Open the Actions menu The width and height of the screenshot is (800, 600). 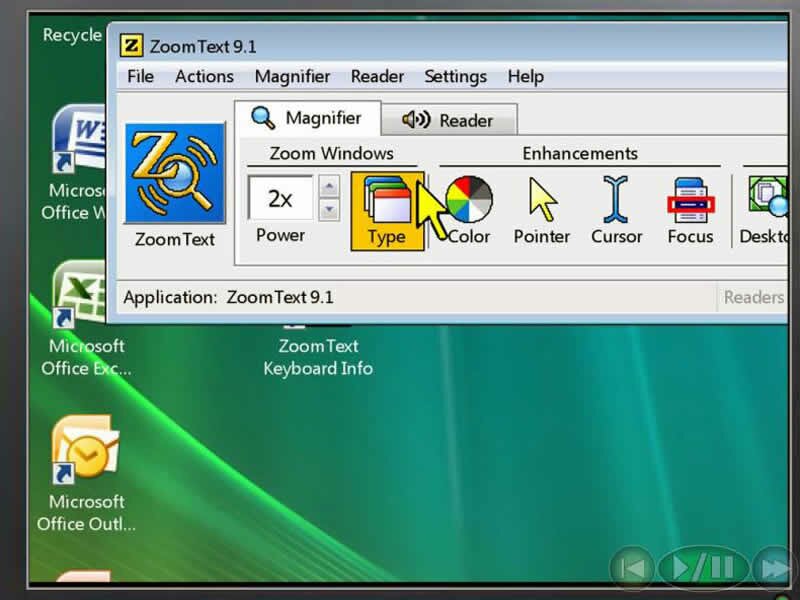204,76
